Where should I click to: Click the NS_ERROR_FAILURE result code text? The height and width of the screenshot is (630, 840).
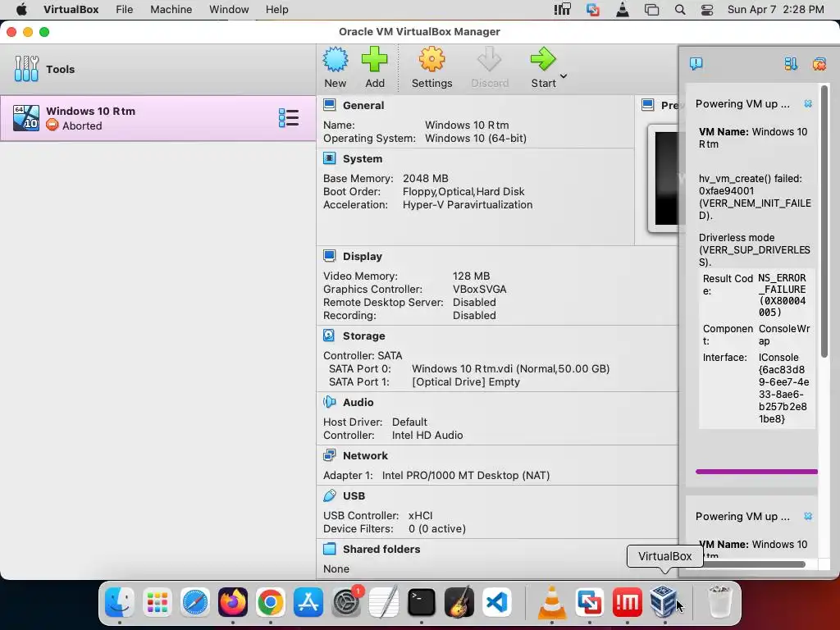782,294
